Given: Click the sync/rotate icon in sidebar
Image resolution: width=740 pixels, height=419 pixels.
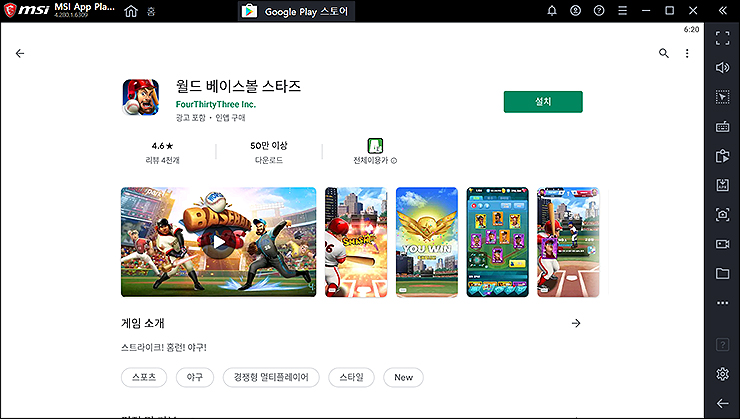Looking at the screenshot, I should pos(722,156).
